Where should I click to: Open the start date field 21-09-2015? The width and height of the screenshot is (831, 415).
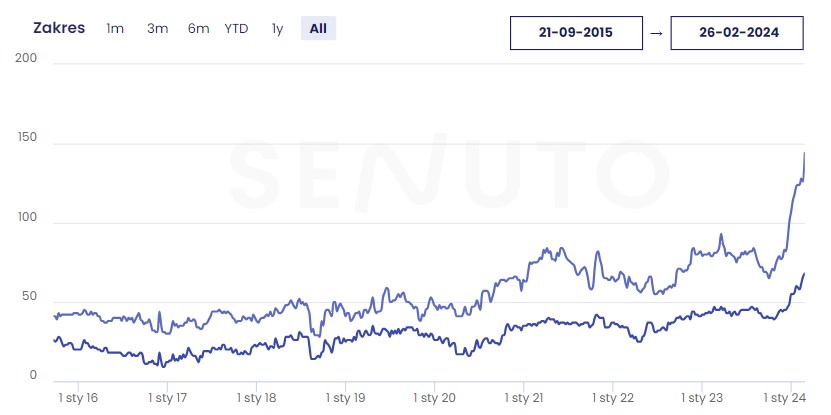(x=575, y=32)
